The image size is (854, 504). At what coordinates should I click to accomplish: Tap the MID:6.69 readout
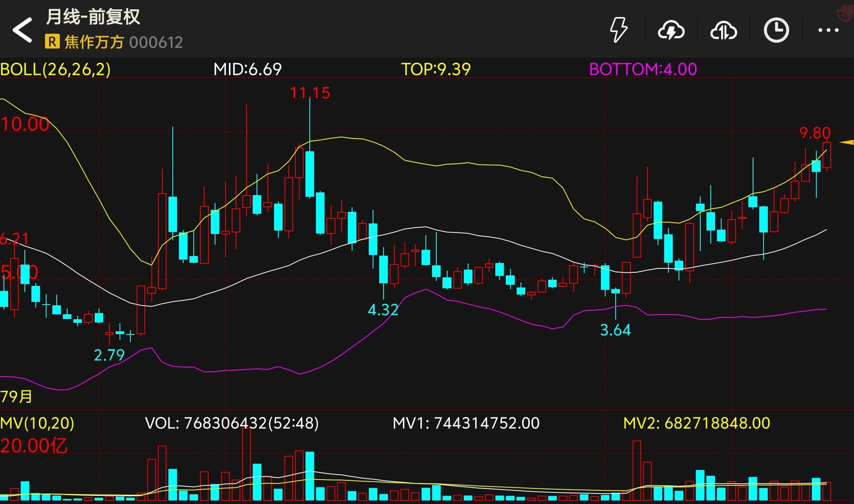pyautogui.click(x=247, y=69)
